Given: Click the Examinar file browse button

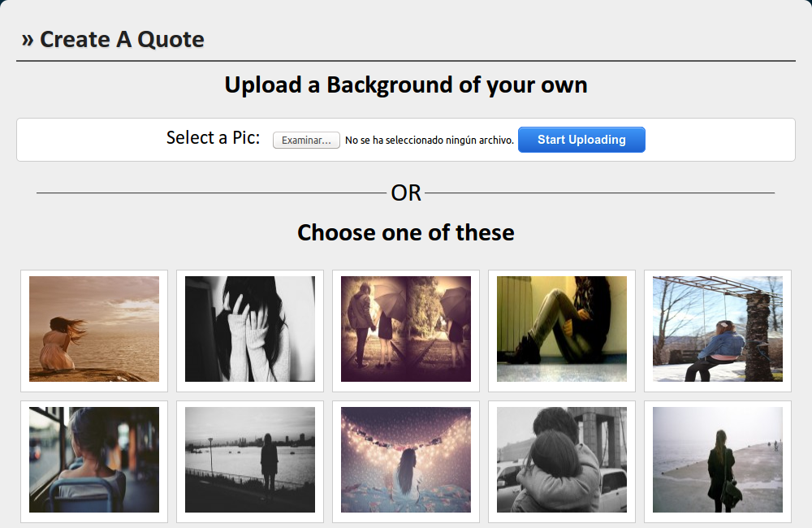Looking at the screenshot, I should point(306,141).
